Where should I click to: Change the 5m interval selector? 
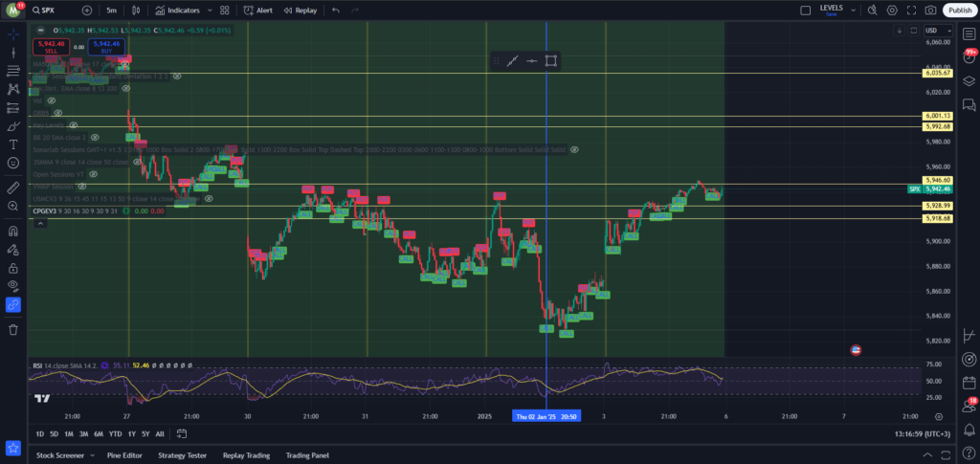point(111,10)
